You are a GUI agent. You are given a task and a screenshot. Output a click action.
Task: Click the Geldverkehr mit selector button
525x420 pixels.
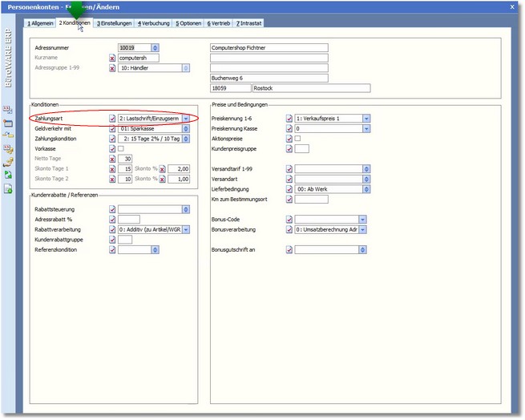(x=187, y=128)
